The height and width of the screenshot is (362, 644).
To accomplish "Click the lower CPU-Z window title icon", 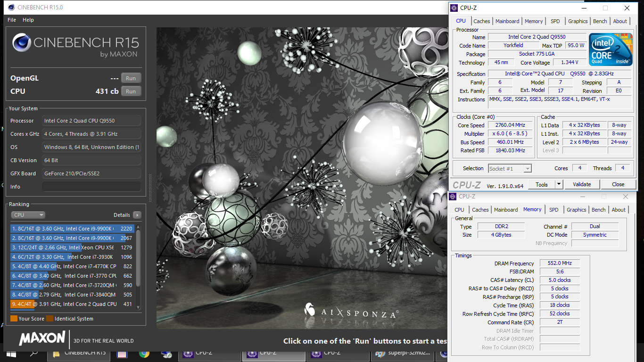I will [x=454, y=196].
